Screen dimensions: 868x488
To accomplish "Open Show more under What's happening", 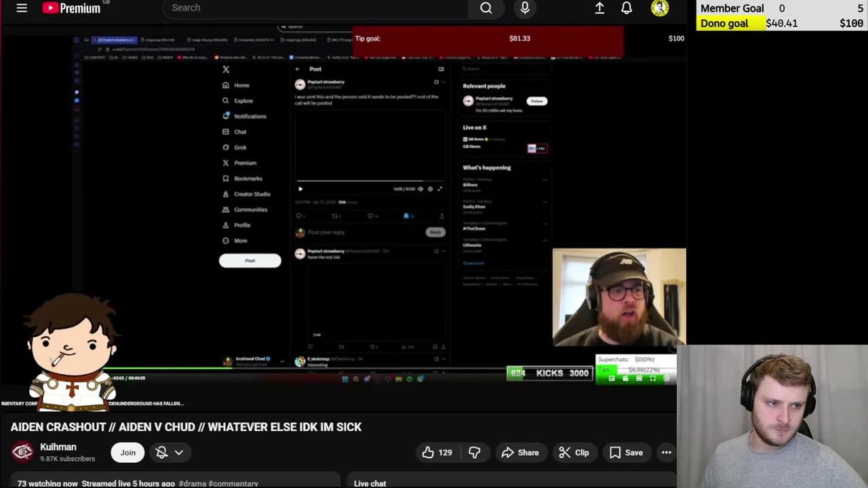I will [473, 264].
